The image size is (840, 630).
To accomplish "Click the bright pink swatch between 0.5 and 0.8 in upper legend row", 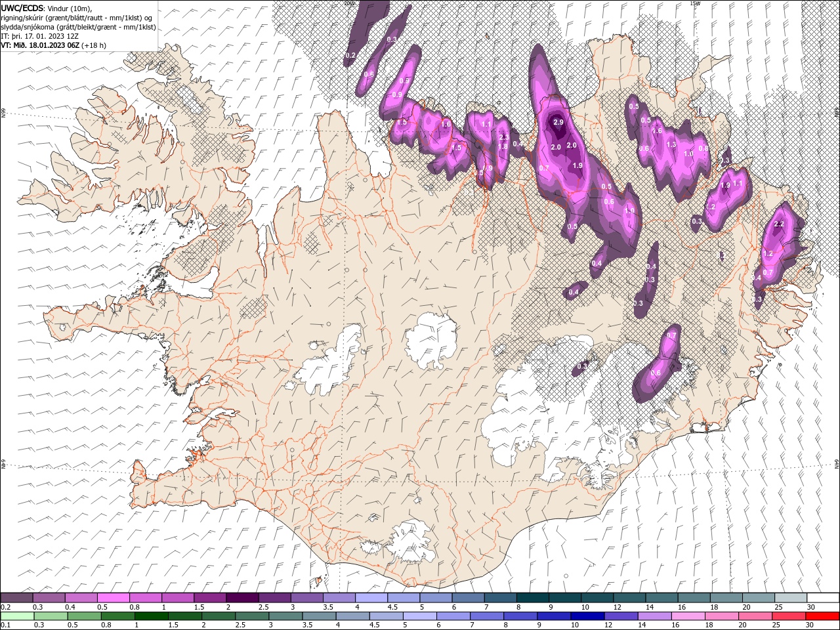I will 114,597.
